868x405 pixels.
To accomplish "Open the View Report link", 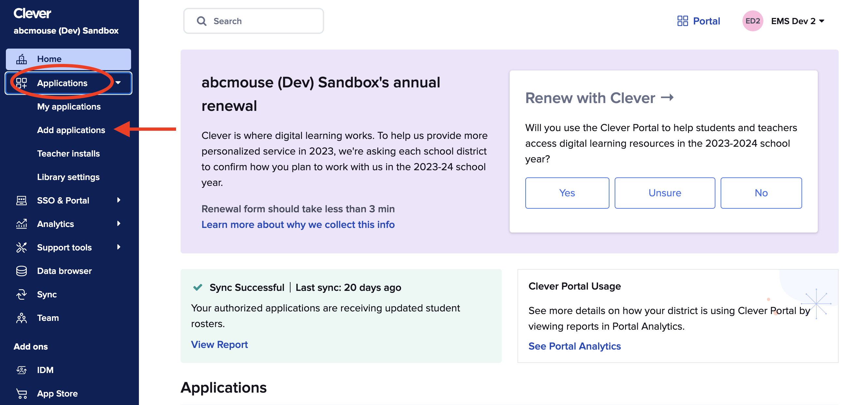I will point(219,344).
